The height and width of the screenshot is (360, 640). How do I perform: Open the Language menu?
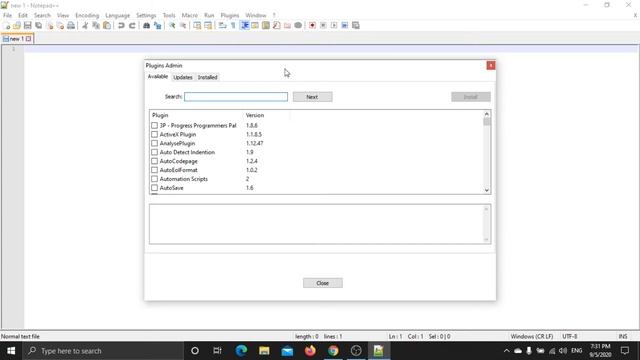pyautogui.click(x=117, y=15)
